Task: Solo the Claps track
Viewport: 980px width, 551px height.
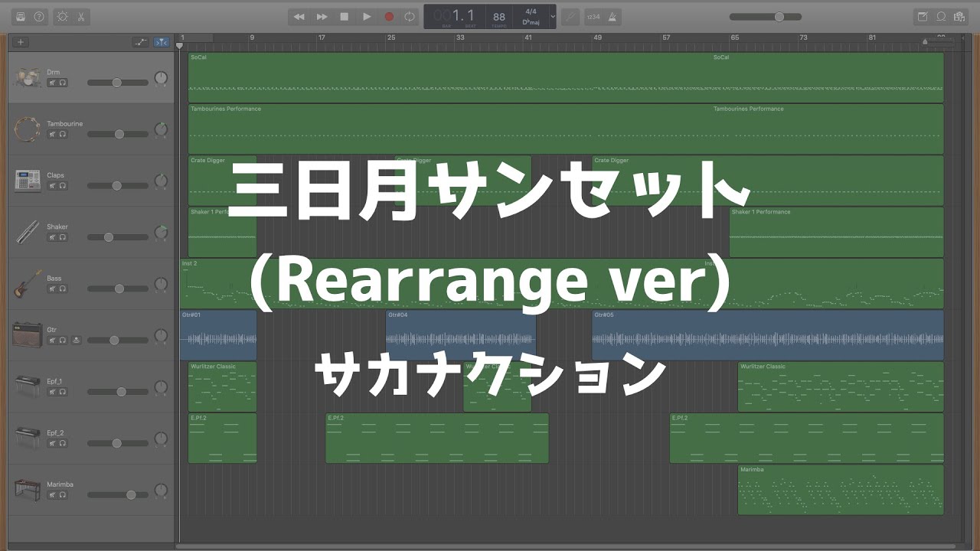Action: point(63,185)
